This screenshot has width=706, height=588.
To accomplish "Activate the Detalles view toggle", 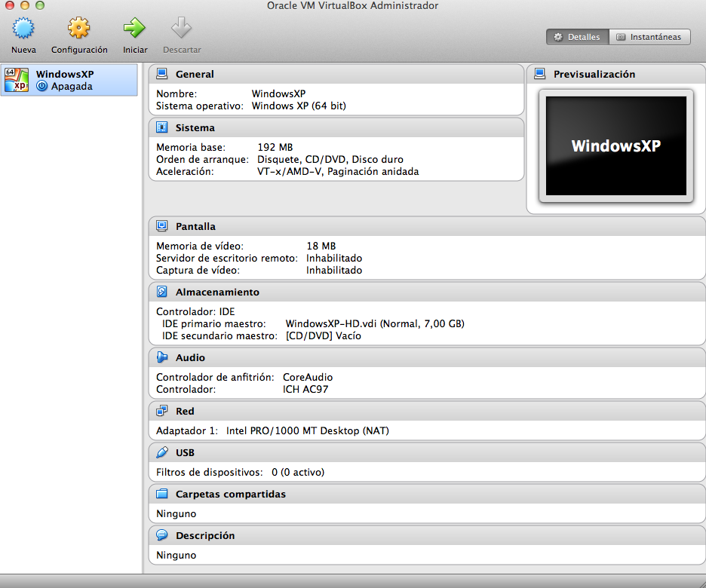I will (x=577, y=36).
